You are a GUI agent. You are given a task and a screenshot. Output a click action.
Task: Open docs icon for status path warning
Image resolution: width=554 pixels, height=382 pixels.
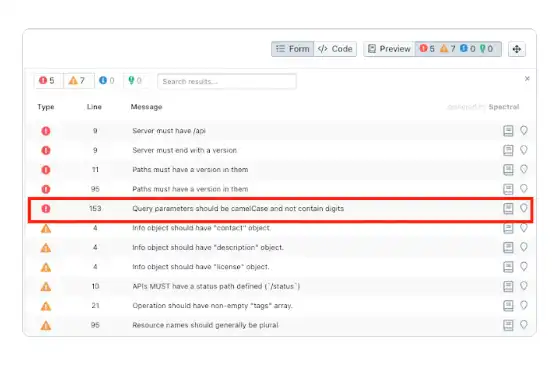[x=508, y=286]
